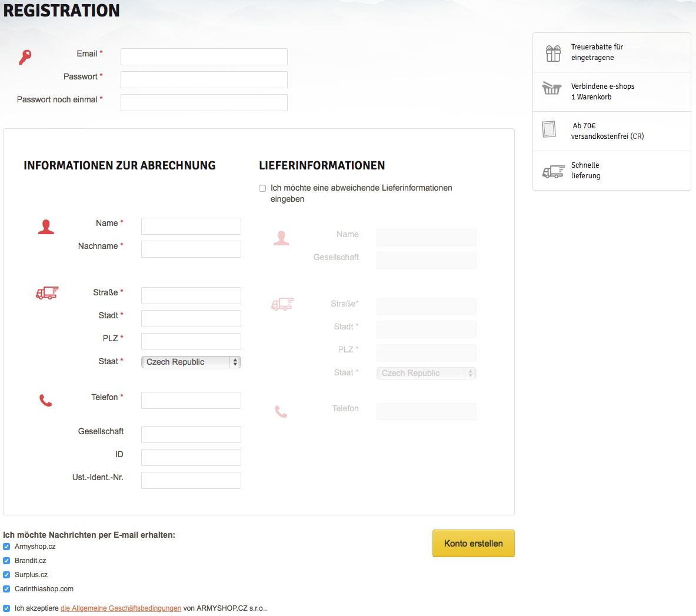Viewport: 696px width, 616px height.
Task: Click the red delivery truck icon beside Straße
Action: [x=47, y=292]
